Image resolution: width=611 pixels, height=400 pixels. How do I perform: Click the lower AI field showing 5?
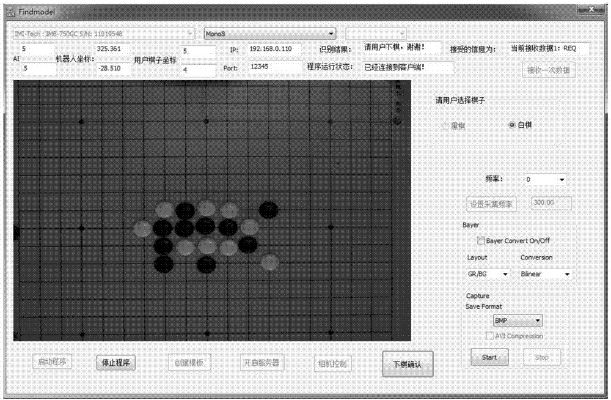[38, 69]
